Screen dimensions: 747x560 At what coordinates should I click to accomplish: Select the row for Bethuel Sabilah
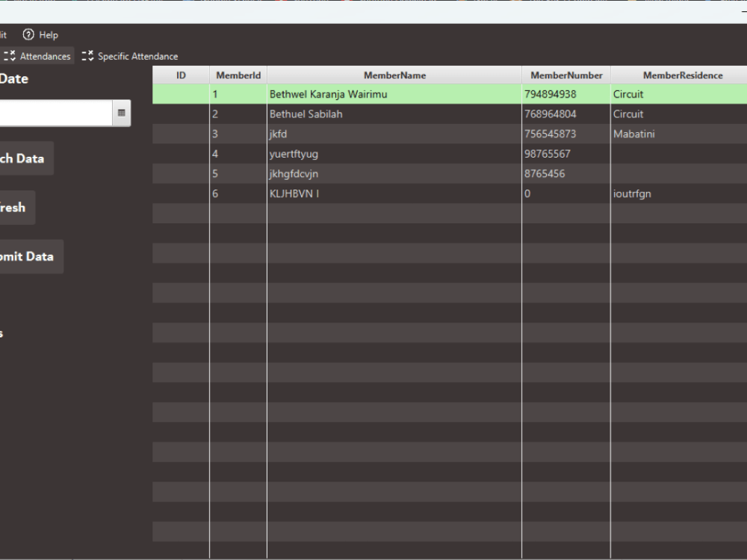point(394,113)
